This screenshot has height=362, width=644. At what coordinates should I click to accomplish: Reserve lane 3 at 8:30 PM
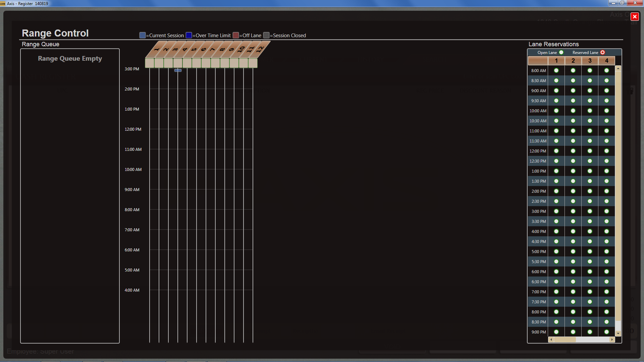coord(590,322)
